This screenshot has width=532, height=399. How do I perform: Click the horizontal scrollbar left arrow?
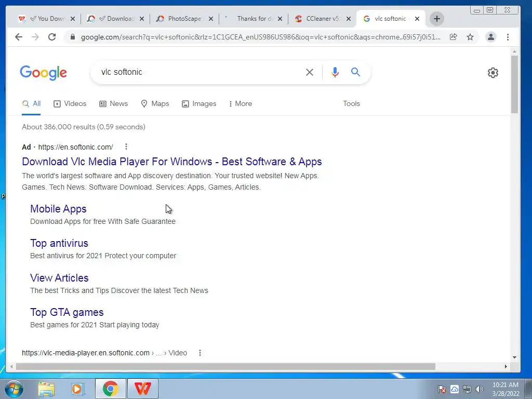[x=11, y=366]
